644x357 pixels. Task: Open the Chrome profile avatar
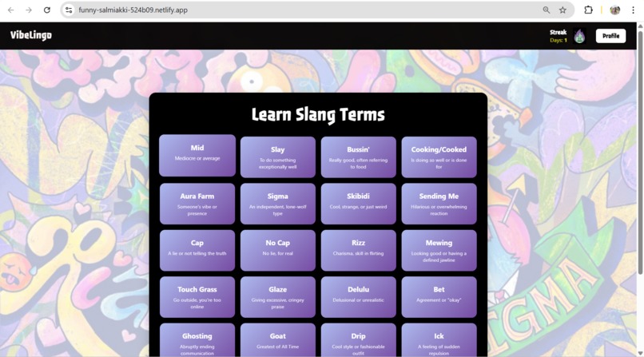(615, 10)
